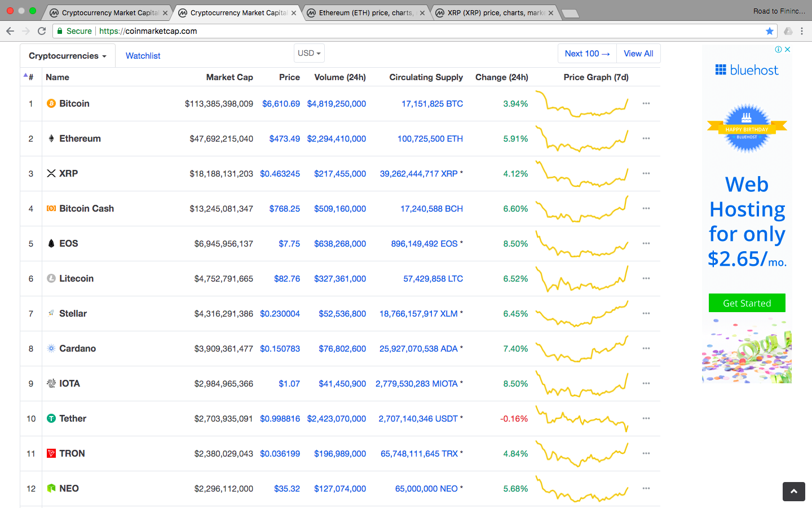Screen dimensions: 812x508
Task: Click the ad info icon
Action: (779, 50)
